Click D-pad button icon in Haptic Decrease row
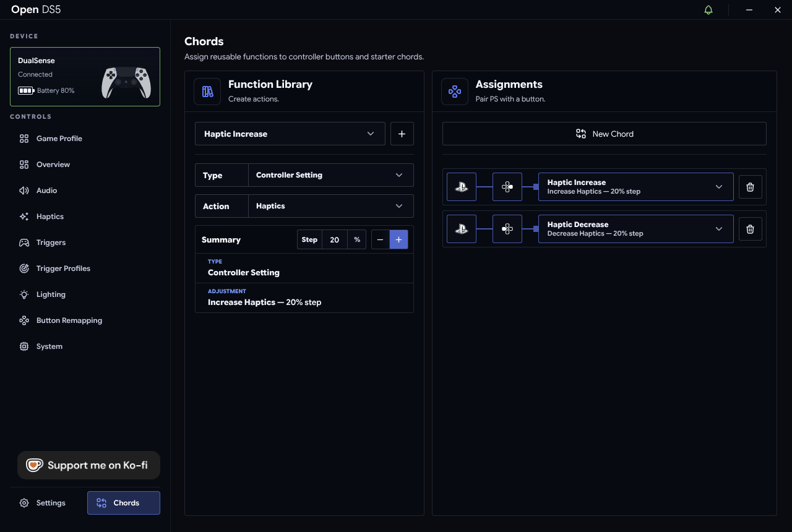Screen dimensions: 792x532 [507, 229]
